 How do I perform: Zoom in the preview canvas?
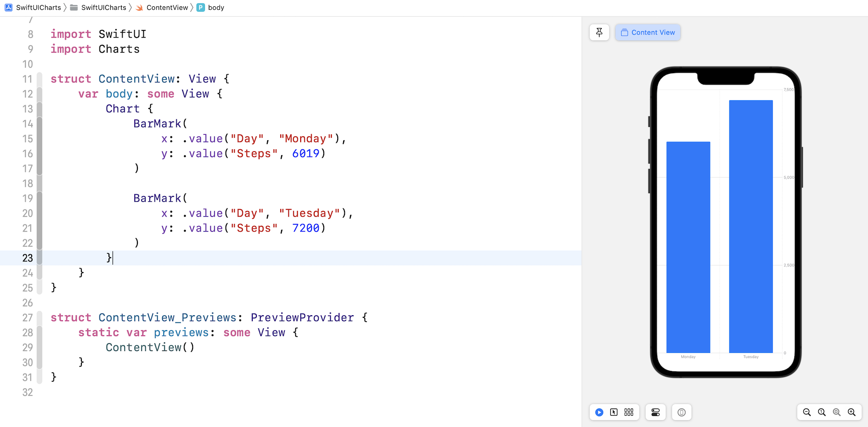pyautogui.click(x=852, y=412)
